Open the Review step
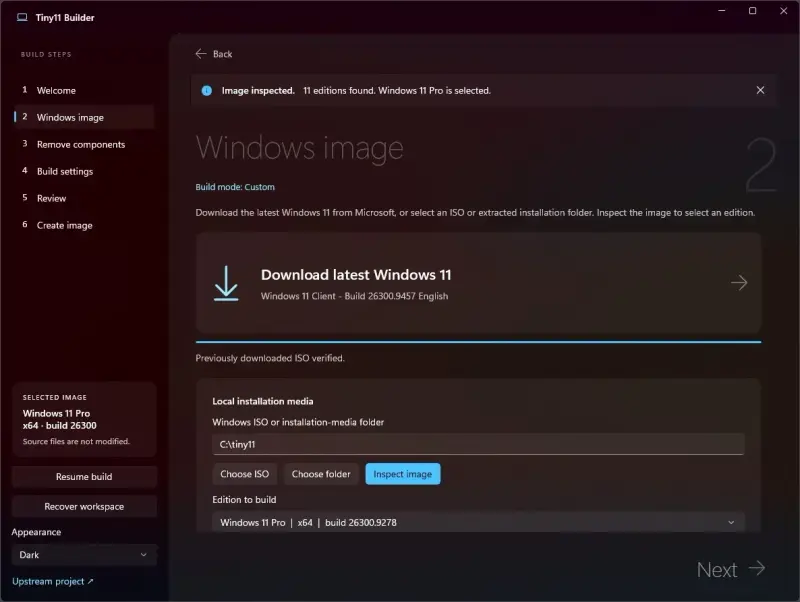Image resolution: width=800 pixels, height=602 pixels. click(84, 198)
